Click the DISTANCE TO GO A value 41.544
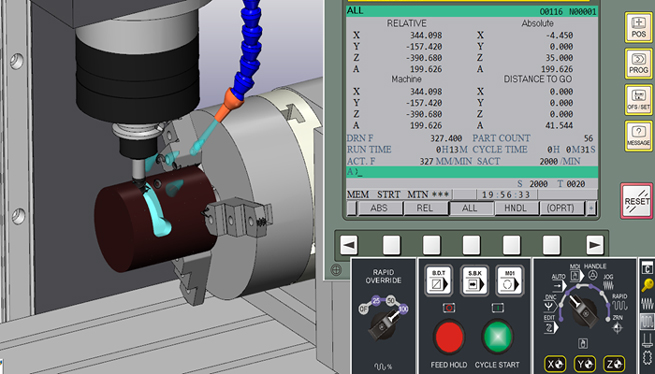The image size is (655, 374). pyautogui.click(x=559, y=125)
